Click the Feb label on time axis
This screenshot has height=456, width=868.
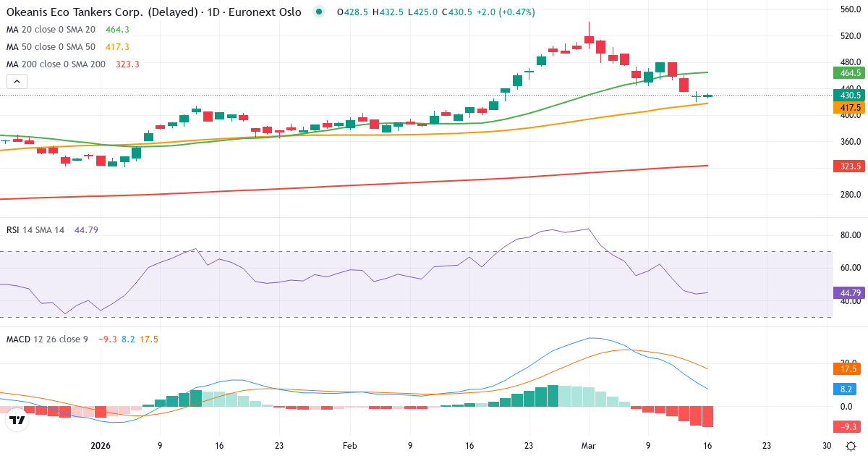pos(350,446)
